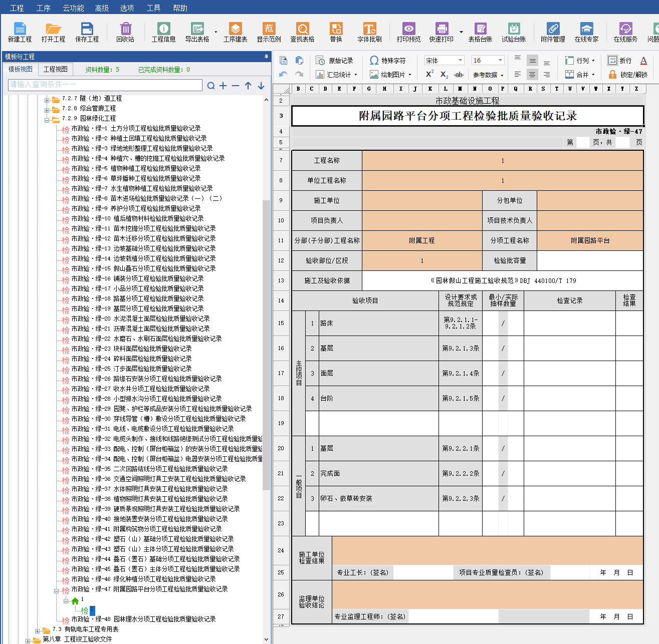Expand 第八章 工程竣工验收文件 node

coord(28,640)
